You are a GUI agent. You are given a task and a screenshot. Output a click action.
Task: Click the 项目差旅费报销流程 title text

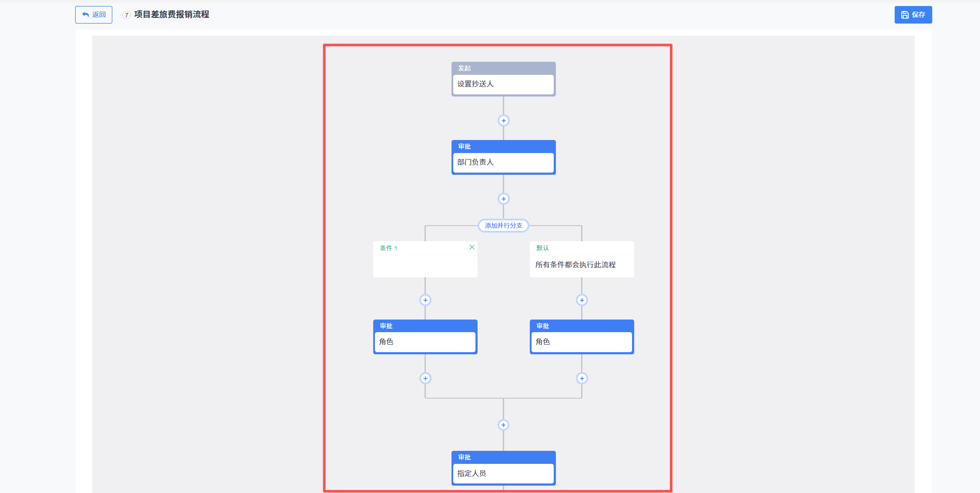click(171, 15)
